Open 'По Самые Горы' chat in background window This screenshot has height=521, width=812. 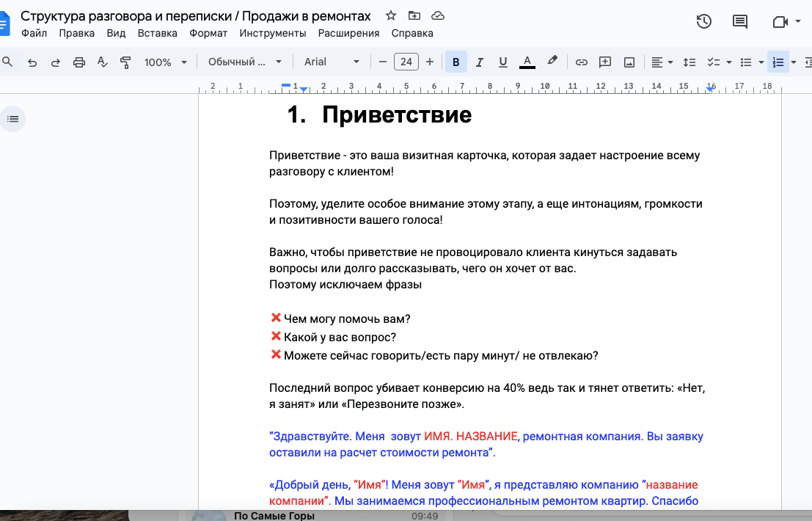[x=316, y=516]
